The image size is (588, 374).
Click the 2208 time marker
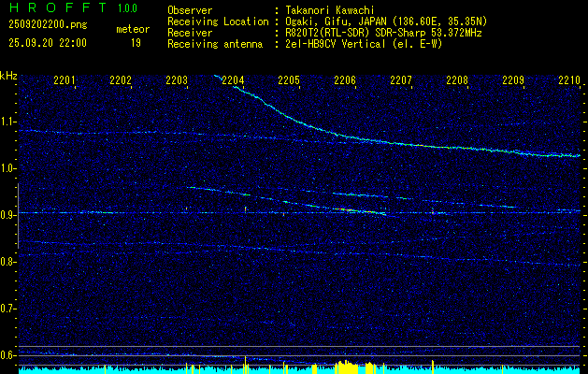click(456, 81)
